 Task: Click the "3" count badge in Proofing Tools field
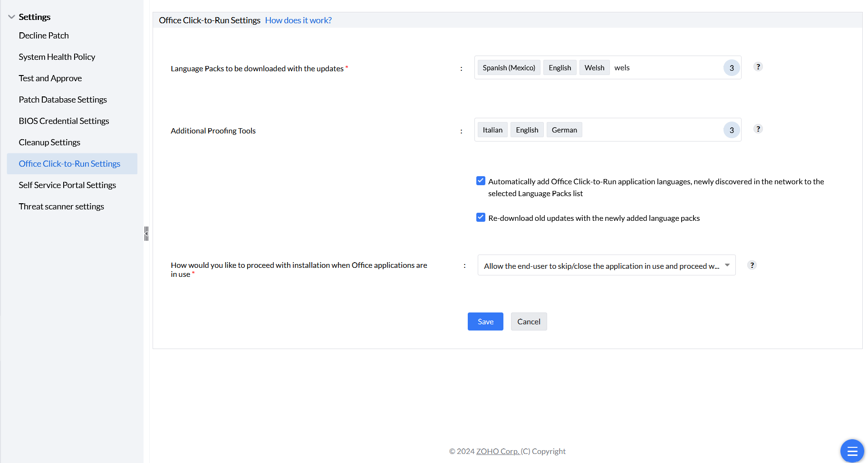[x=731, y=130]
